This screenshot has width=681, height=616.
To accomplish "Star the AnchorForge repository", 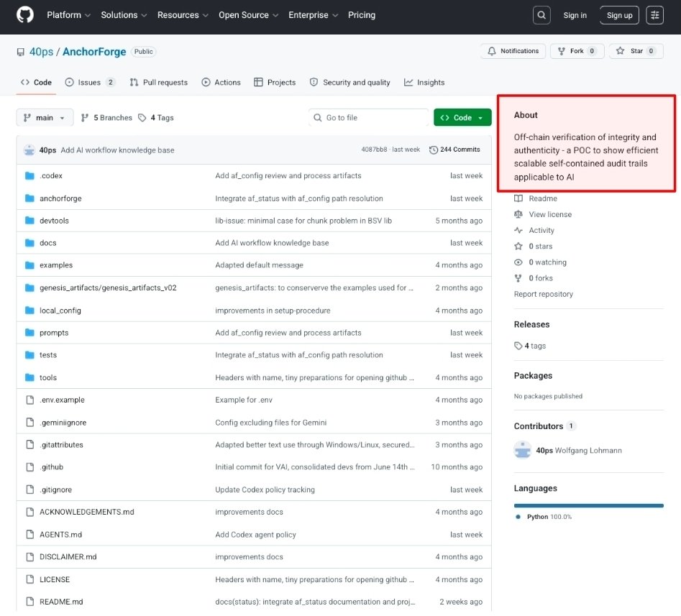I will pyautogui.click(x=636, y=51).
